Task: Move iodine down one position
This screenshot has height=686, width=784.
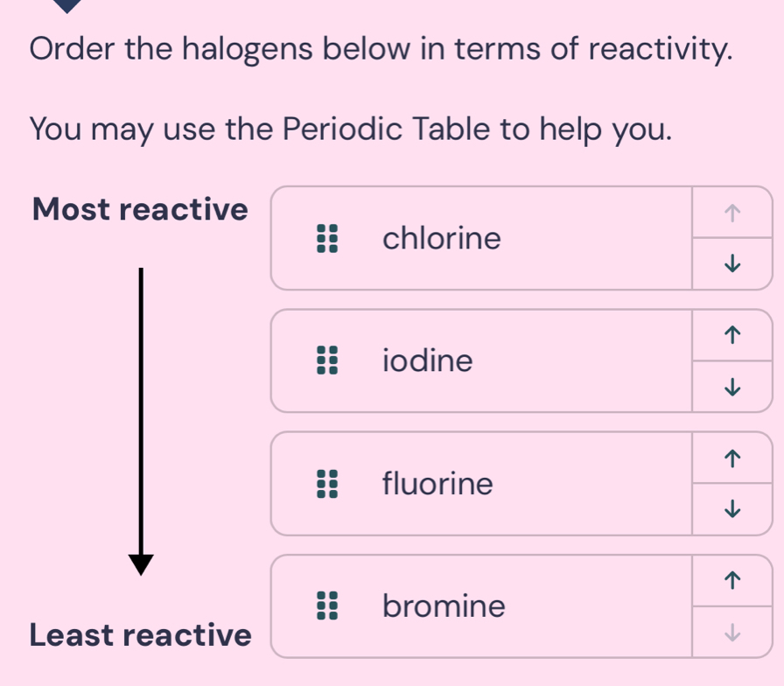Action: pos(732,387)
